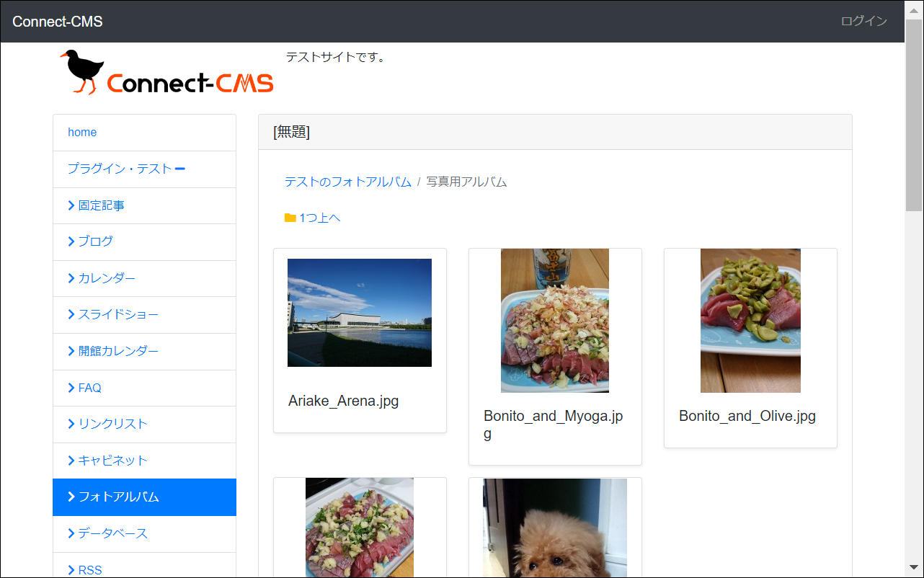Open the poodle dog photo thumbnail
Screen dimensions: 924x578
coord(555,528)
